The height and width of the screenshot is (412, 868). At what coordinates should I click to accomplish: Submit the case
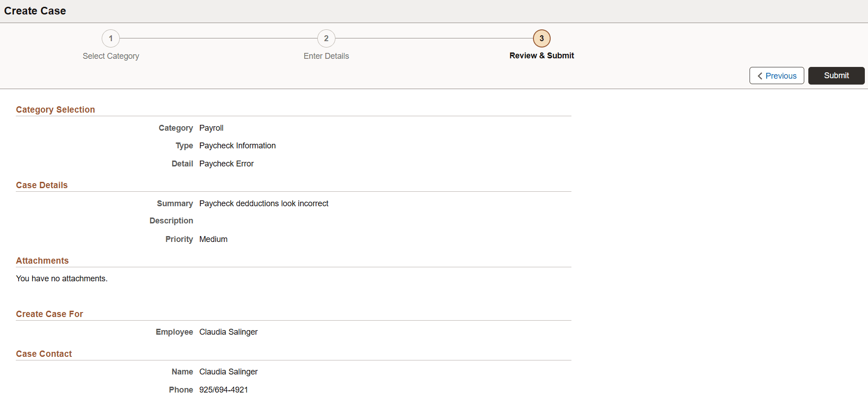[836, 76]
